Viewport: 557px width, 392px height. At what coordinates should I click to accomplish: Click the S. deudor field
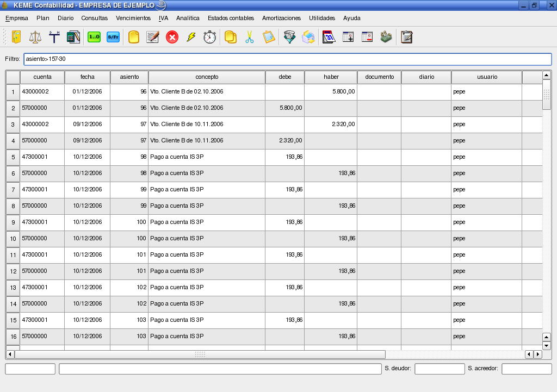[x=439, y=369]
